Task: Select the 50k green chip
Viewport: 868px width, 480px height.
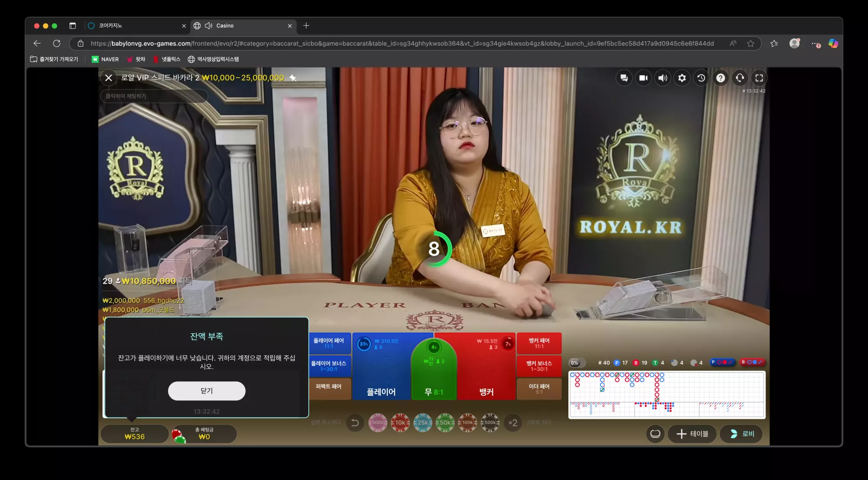Action: tap(445, 422)
